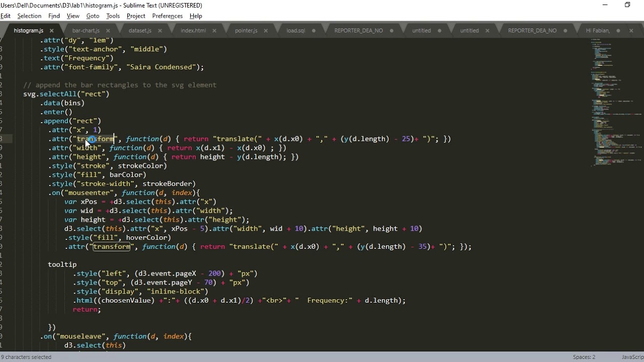
Task: Open the Edit menu
Action: click(6, 16)
